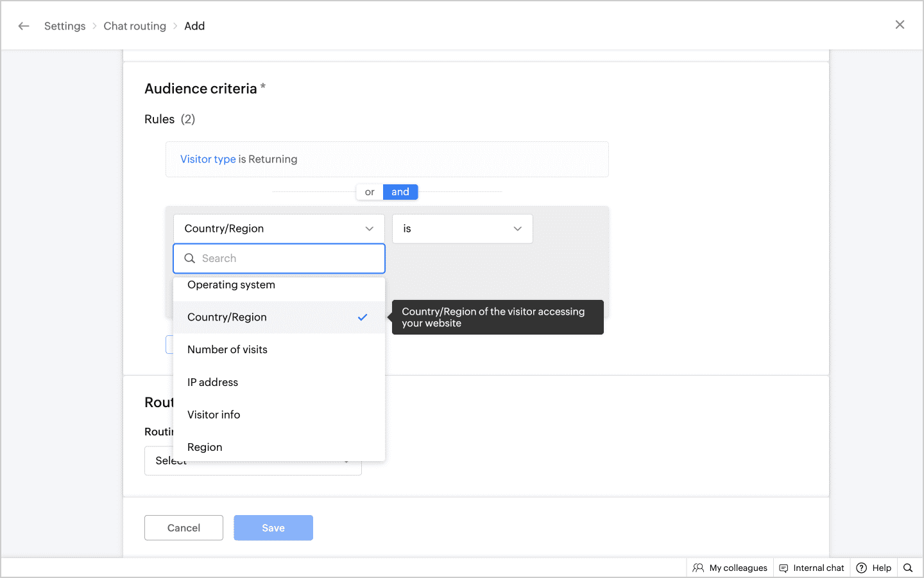Click the search magnifier icon in dropdown
This screenshot has height=578, width=924.
[x=190, y=258]
